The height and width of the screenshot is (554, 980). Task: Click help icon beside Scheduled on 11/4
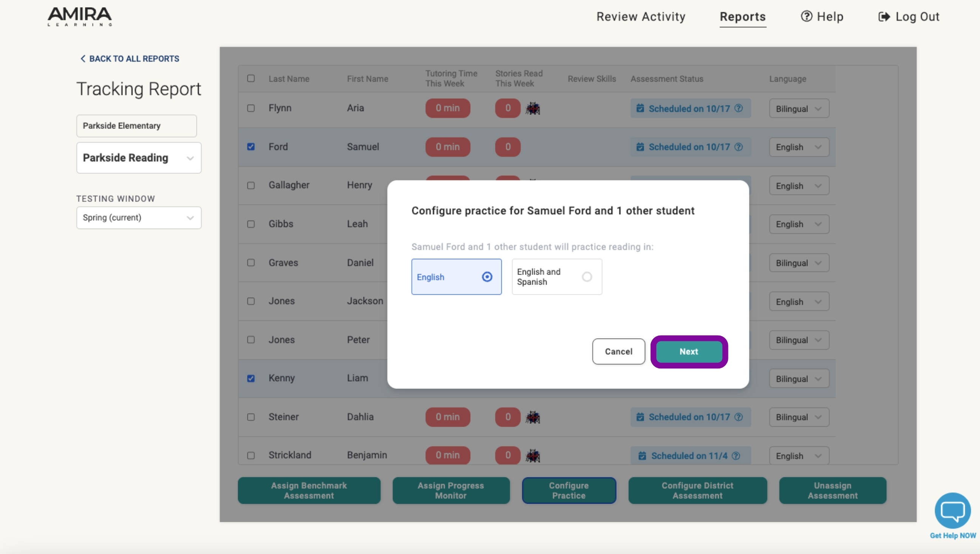736,456
